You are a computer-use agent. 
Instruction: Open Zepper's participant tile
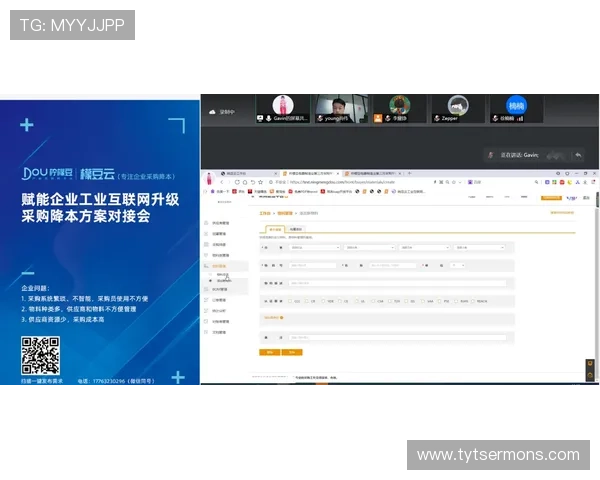[458, 109]
